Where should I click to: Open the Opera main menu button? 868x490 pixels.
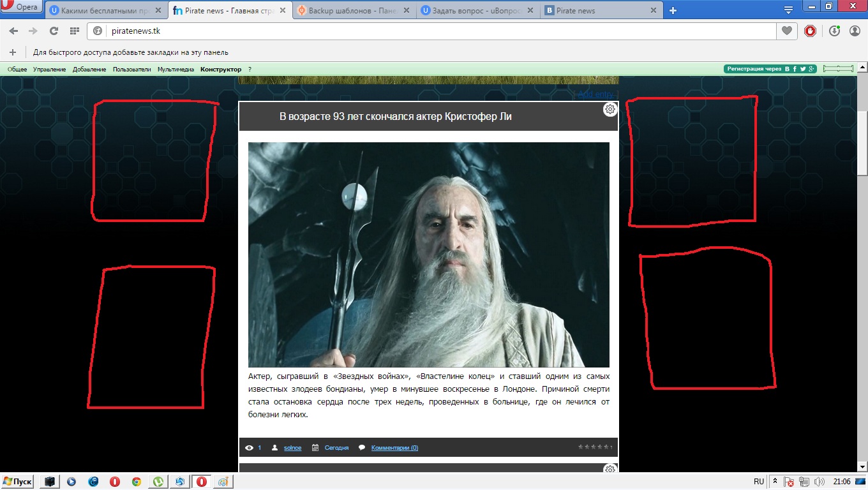(21, 7)
